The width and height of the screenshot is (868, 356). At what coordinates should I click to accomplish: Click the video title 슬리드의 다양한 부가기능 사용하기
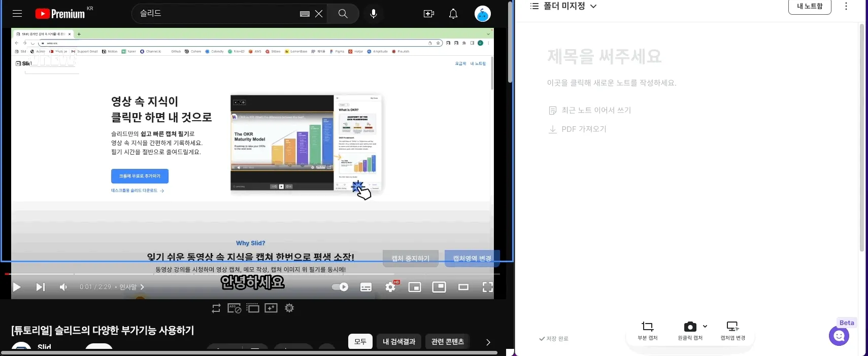pyautogui.click(x=103, y=331)
